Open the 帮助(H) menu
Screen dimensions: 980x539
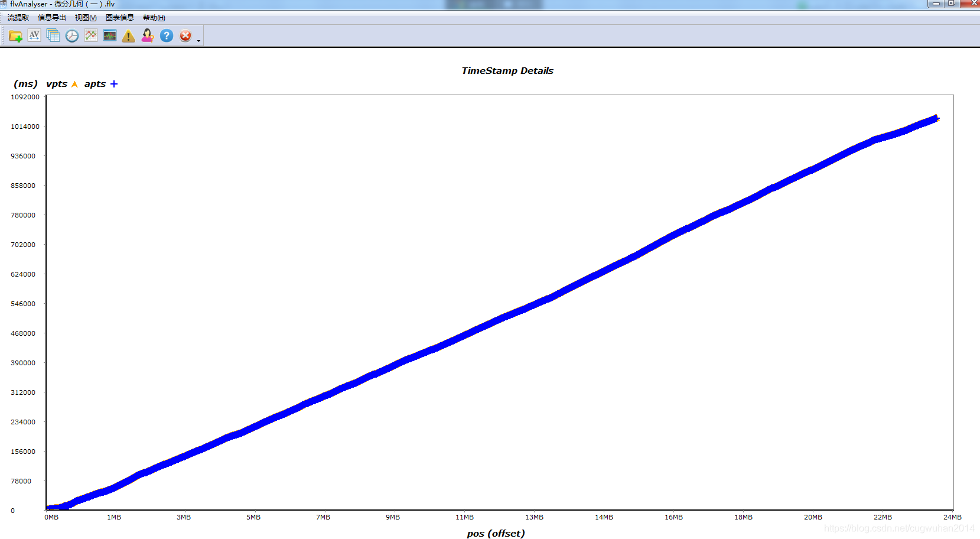[154, 18]
